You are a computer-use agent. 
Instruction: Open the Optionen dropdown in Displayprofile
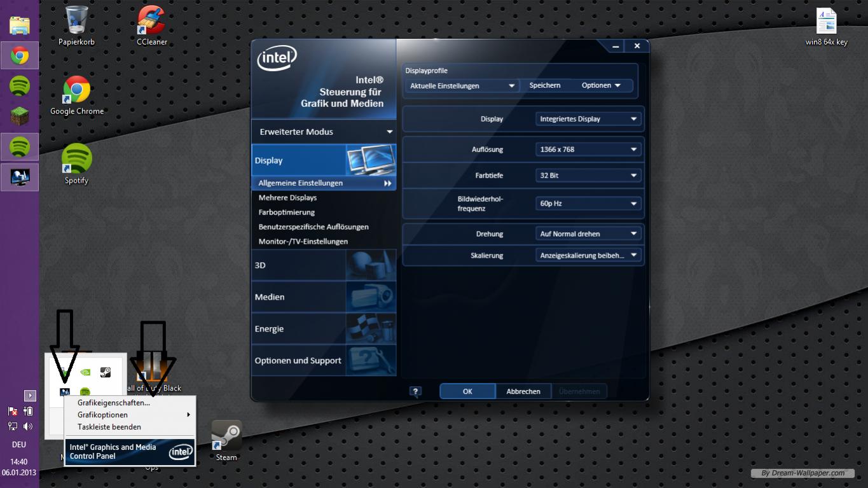pyautogui.click(x=601, y=85)
